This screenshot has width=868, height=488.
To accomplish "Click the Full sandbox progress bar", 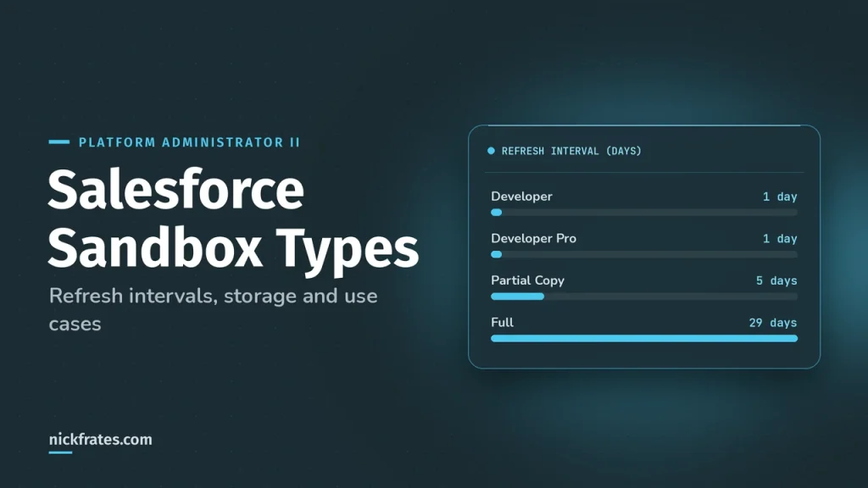I will (644, 339).
